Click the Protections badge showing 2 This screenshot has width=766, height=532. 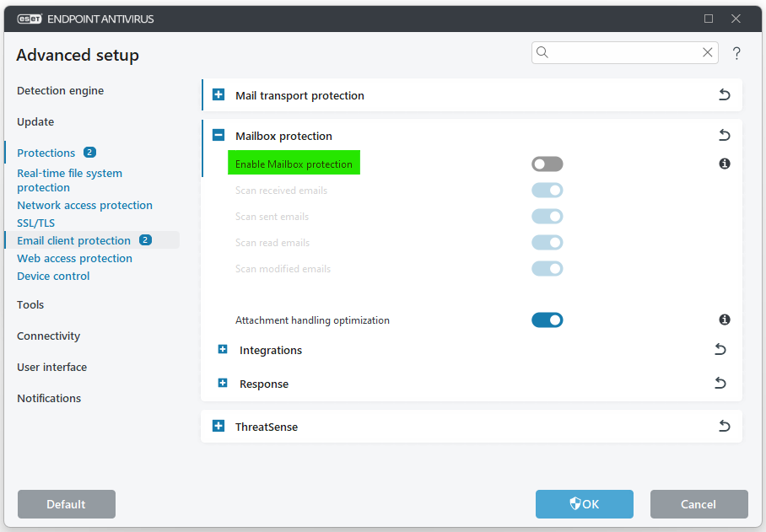coord(89,153)
